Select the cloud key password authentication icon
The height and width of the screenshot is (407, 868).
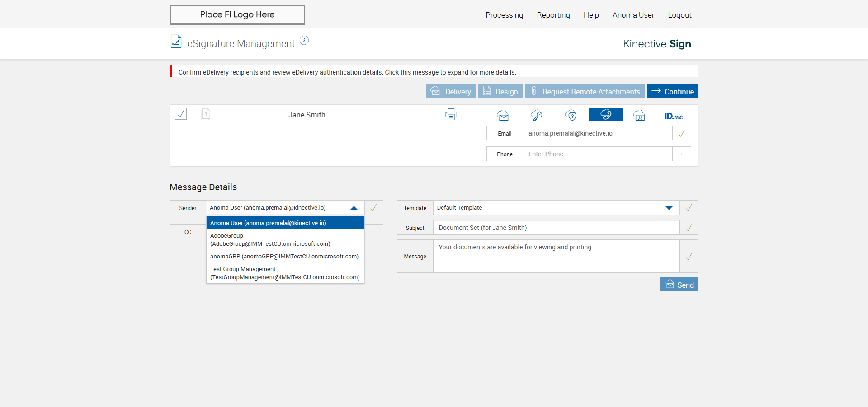pos(537,115)
